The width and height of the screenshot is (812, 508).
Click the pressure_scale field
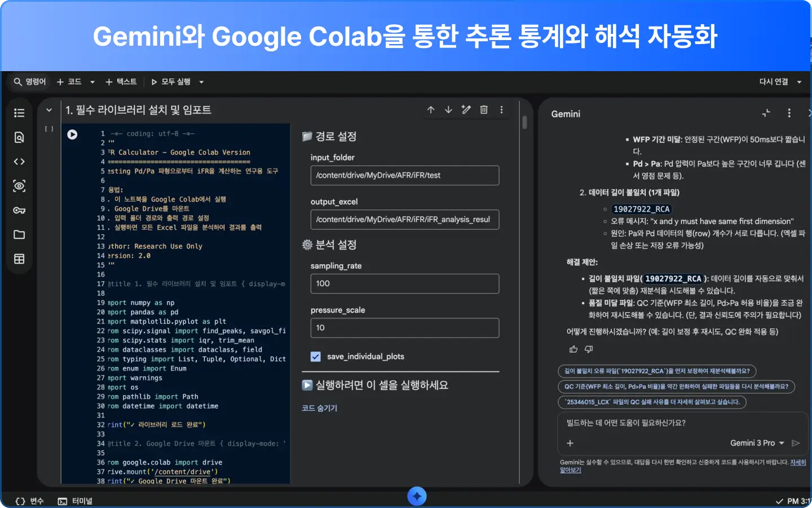point(405,327)
